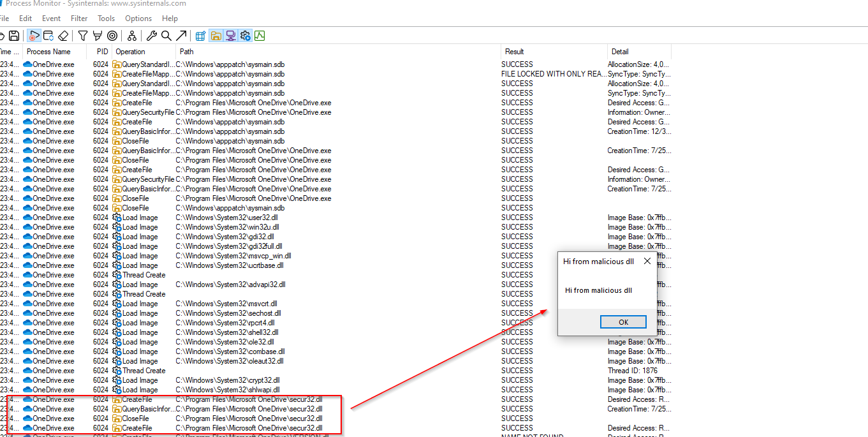Toggle Show Registry Activity
This screenshot has width=868, height=437.
[x=201, y=36]
